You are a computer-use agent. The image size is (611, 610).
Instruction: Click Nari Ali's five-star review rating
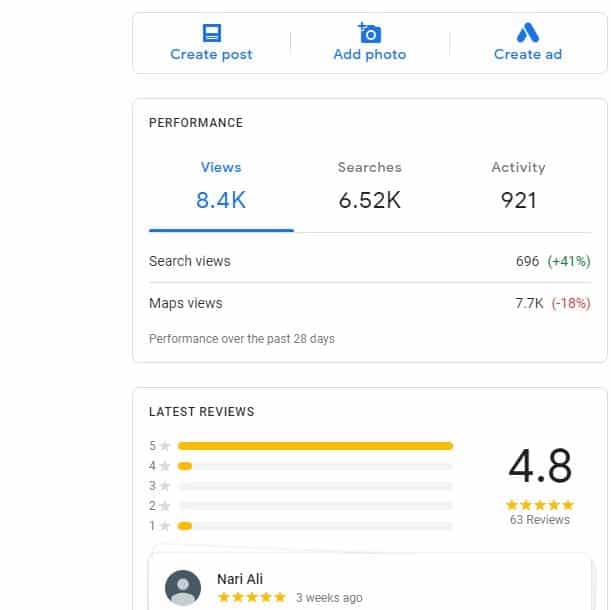[251, 598]
